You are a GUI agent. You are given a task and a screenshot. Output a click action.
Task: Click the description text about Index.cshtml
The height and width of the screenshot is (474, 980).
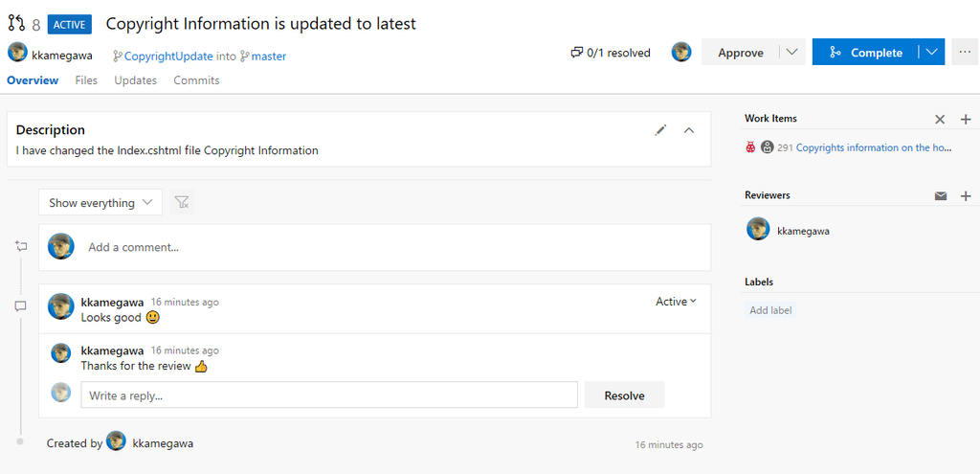pyautogui.click(x=167, y=150)
